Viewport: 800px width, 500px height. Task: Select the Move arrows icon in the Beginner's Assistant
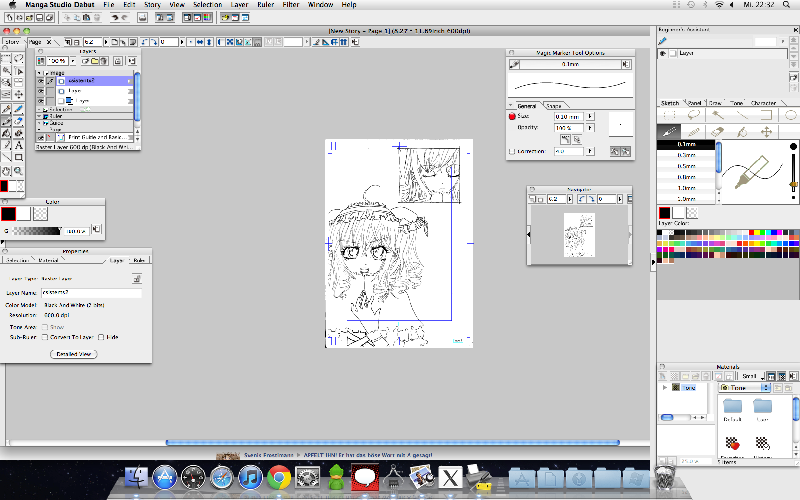(x=766, y=132)
